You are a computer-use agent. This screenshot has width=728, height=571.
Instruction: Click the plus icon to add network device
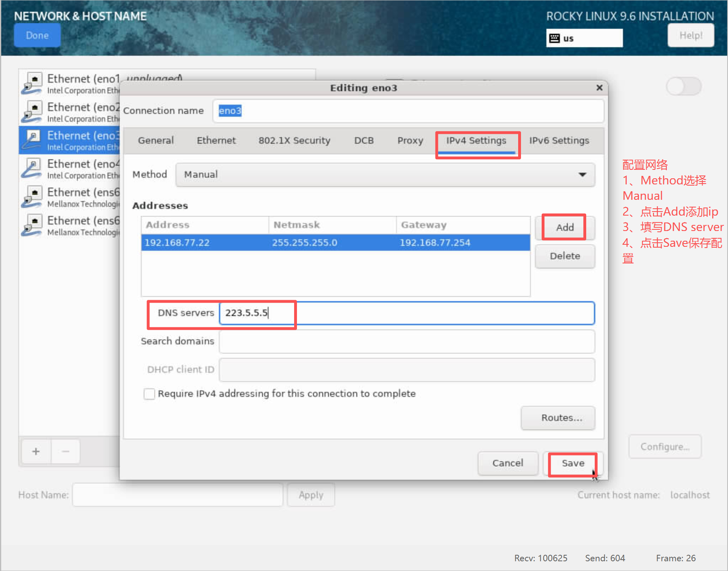pyautogui.click(x=36, y=451)
